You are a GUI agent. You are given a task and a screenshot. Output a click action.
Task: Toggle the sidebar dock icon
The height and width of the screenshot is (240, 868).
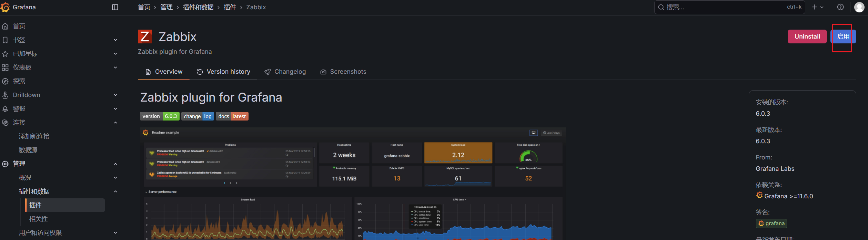115,7
